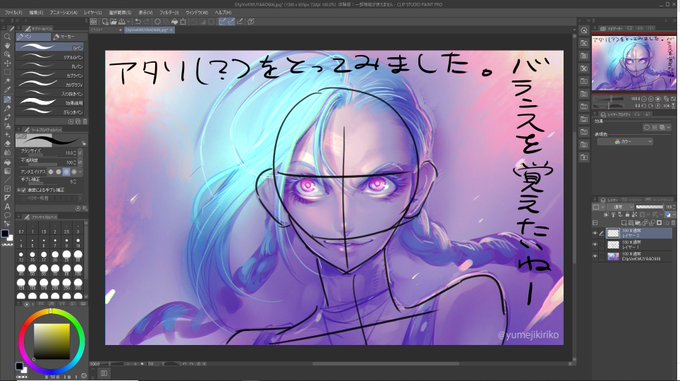Hide レイヤー 2 using its eye icon
This screenshot has width=680, height=381.
pyautogui.click(x=595, y=233)
